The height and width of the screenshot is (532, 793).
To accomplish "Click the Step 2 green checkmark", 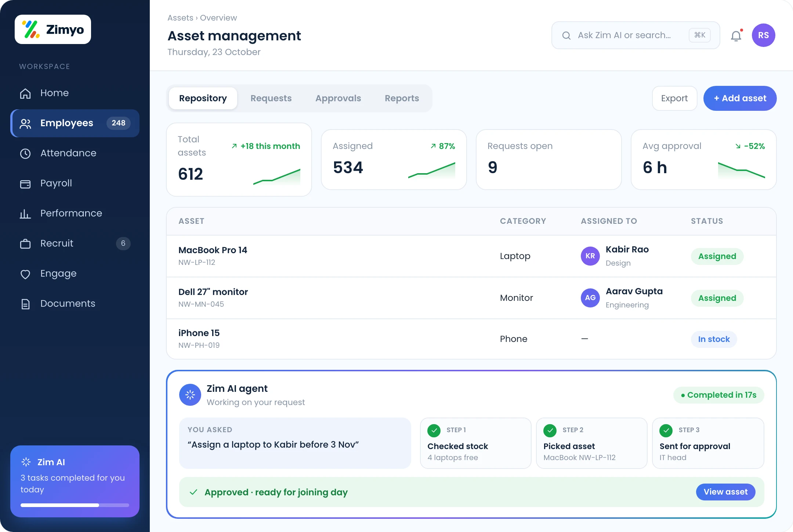I will (550, 430).
